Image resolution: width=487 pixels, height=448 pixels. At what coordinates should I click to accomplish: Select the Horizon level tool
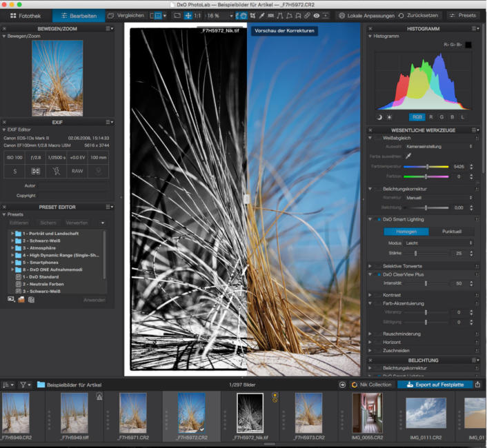click(271, 16)
